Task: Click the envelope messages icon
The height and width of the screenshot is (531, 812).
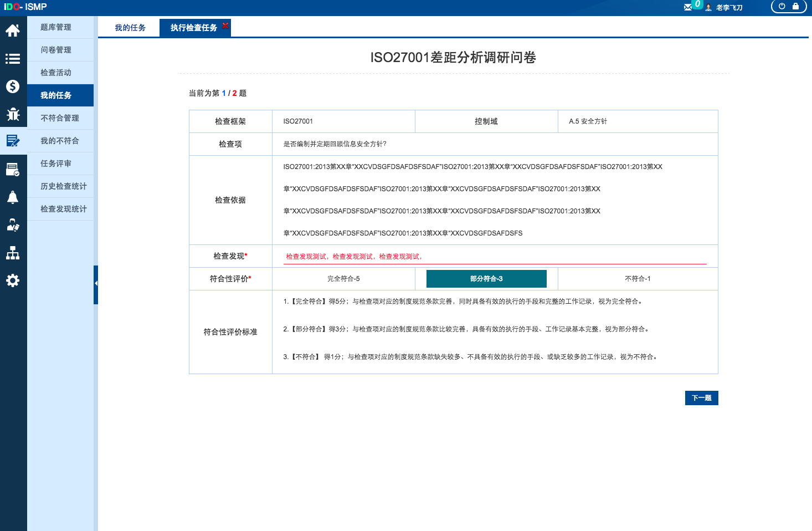Action: coord(687,7)
